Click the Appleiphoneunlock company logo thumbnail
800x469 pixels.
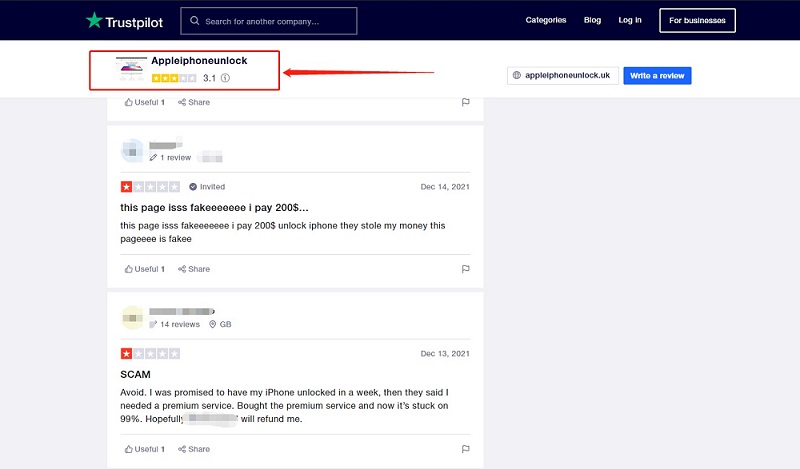point(131,69)
